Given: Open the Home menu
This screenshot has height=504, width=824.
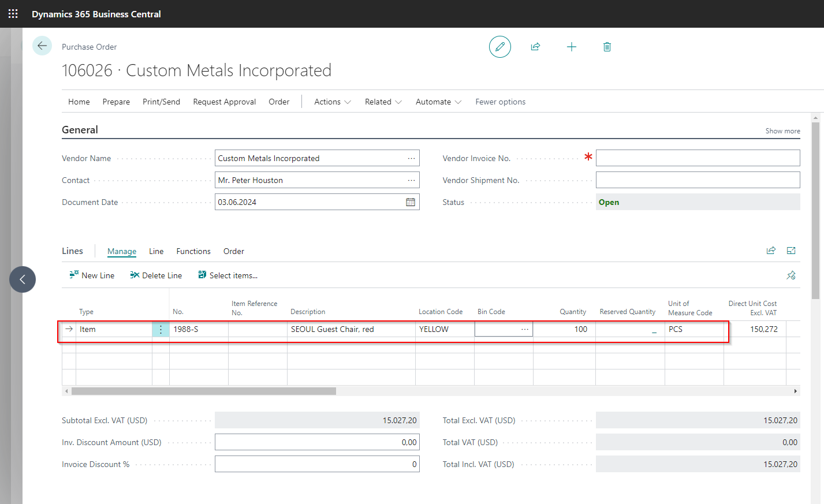Looking at the screenshot, I should pyautogui.click(x=79, y=102).
